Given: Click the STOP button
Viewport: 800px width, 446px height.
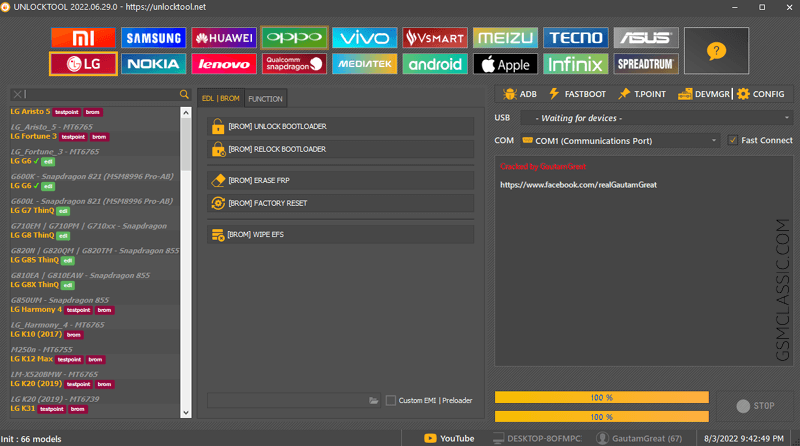Looking at the screenshot, I should pos(756,406).
